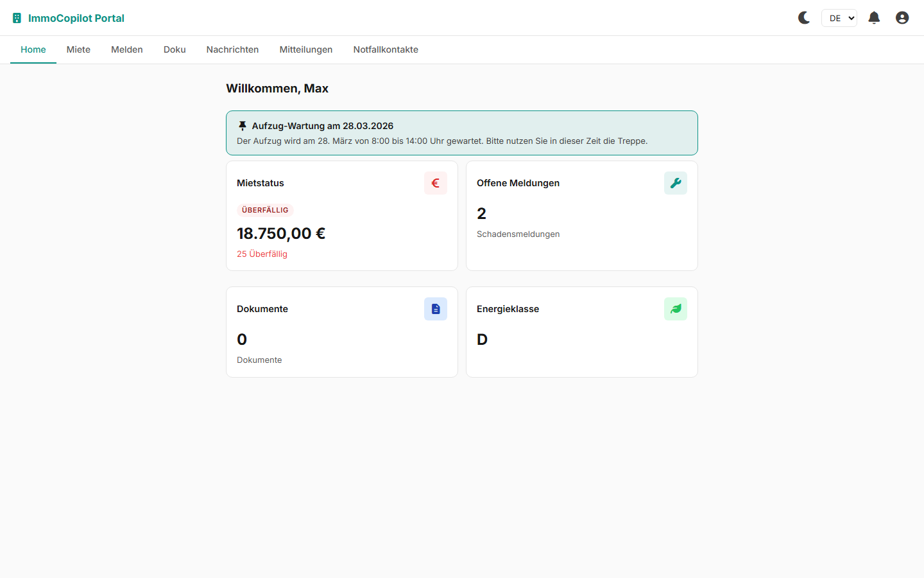This screenshot has height=578, width=924.
Task: Click the wrench icon on Offene Meldungen
Action: tap(675, 183)
